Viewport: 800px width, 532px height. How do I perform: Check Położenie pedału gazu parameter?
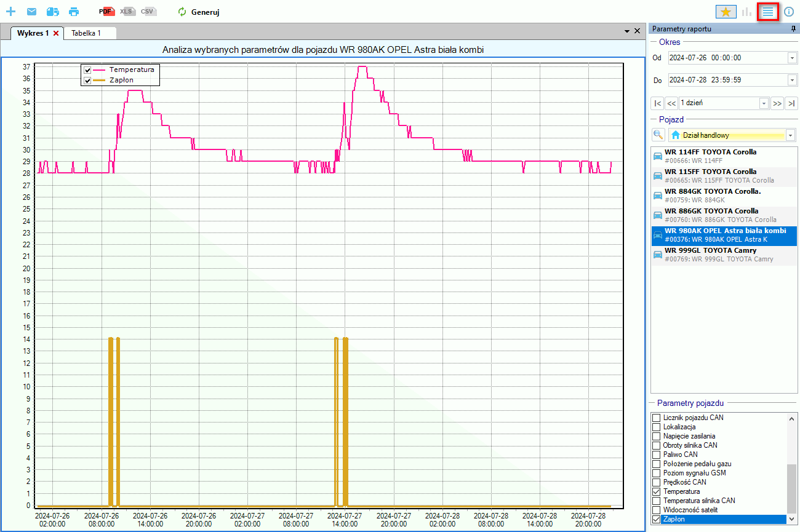656,464
